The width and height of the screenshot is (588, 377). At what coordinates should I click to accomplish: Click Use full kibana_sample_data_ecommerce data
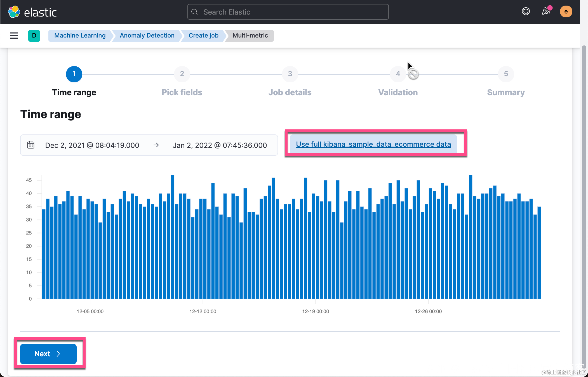[373, 144]
